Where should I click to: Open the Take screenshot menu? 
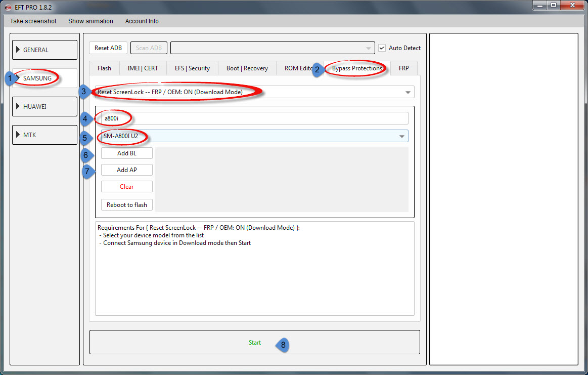(x=33, y=21)
